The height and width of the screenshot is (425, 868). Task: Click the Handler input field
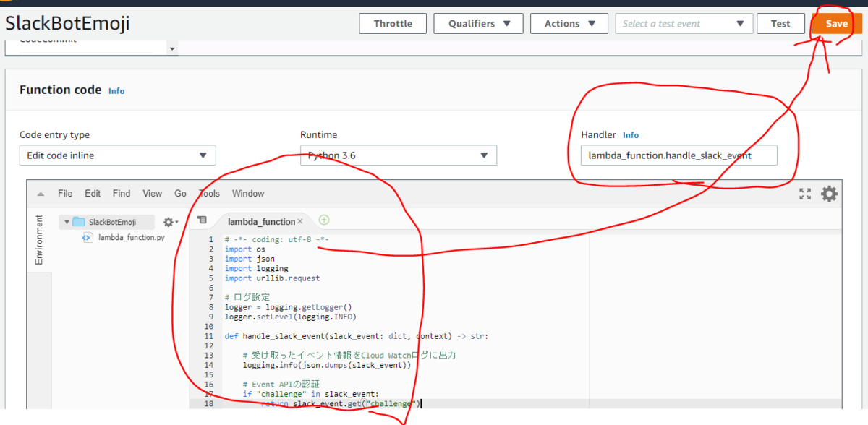678,155
